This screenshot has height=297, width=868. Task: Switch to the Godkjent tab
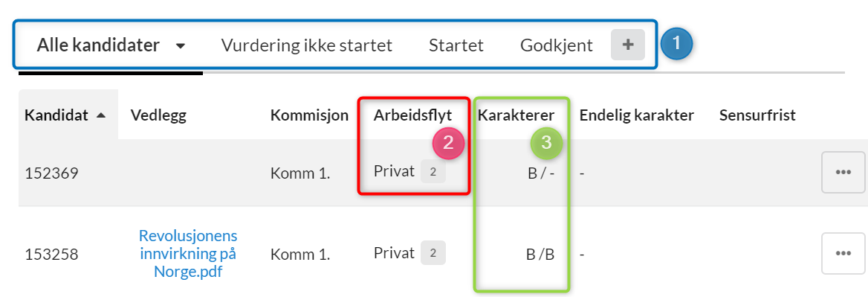557,45
